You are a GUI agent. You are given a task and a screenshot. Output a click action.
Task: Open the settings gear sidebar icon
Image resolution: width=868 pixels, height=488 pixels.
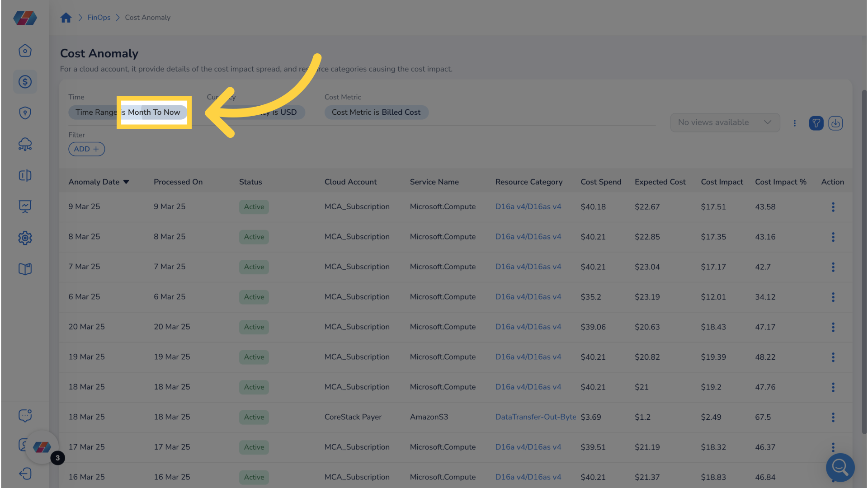click(x=25, y=238)
